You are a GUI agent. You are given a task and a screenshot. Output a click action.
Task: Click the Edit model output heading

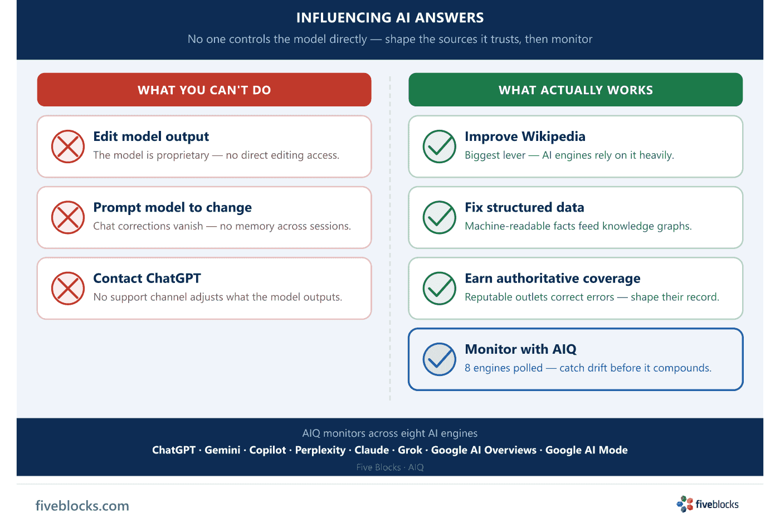coord(151,136)
